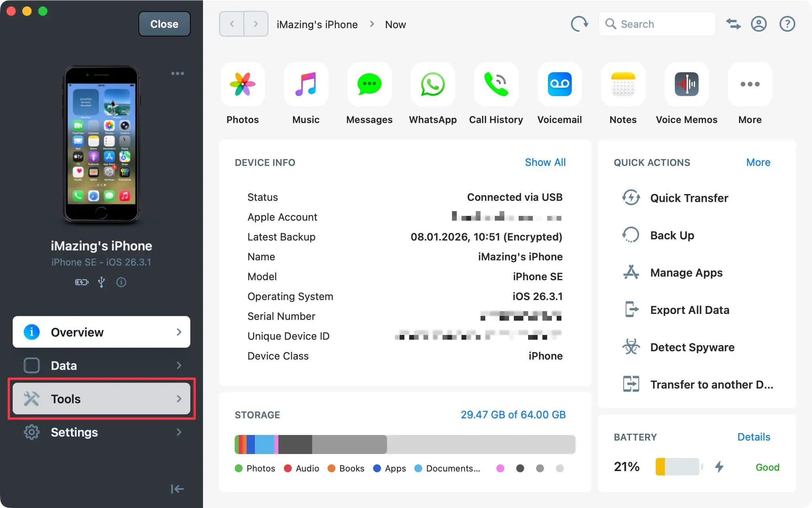812x508 pixels.
Task: Click the device info icon under device name
Action: click(121, 282)
